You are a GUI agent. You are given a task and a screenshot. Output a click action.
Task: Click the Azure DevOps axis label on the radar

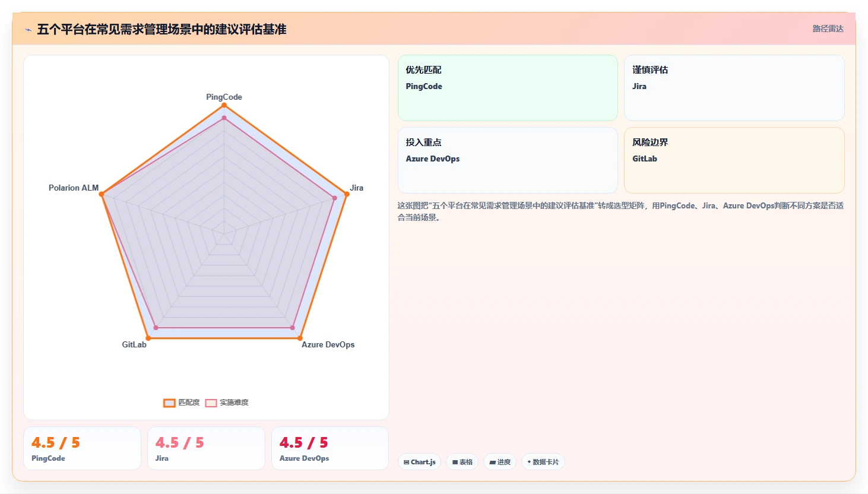click(328, 344)
